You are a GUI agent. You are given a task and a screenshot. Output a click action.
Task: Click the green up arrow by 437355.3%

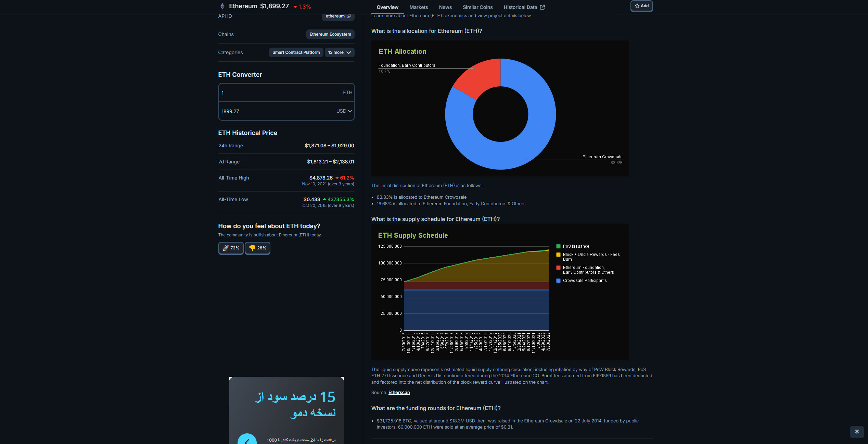[324, 199]
